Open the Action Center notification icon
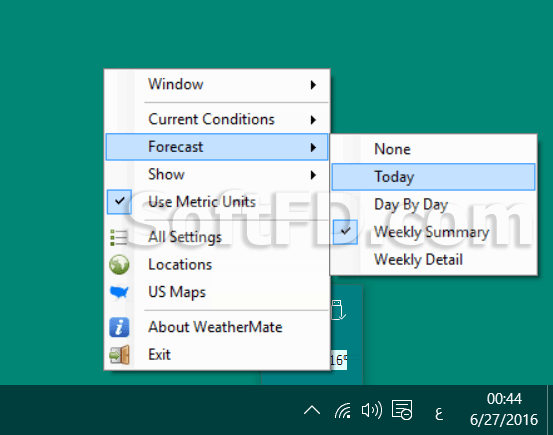This screenshot has height=435, width=553. pos(402,410)
